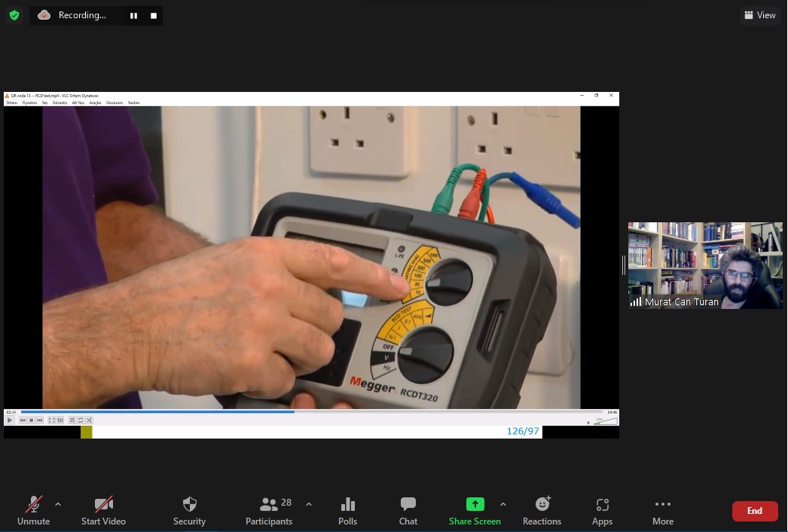This screenshot has width=788, height=532.
Task: Expand the chevron next to Participants
Action: 309,504
